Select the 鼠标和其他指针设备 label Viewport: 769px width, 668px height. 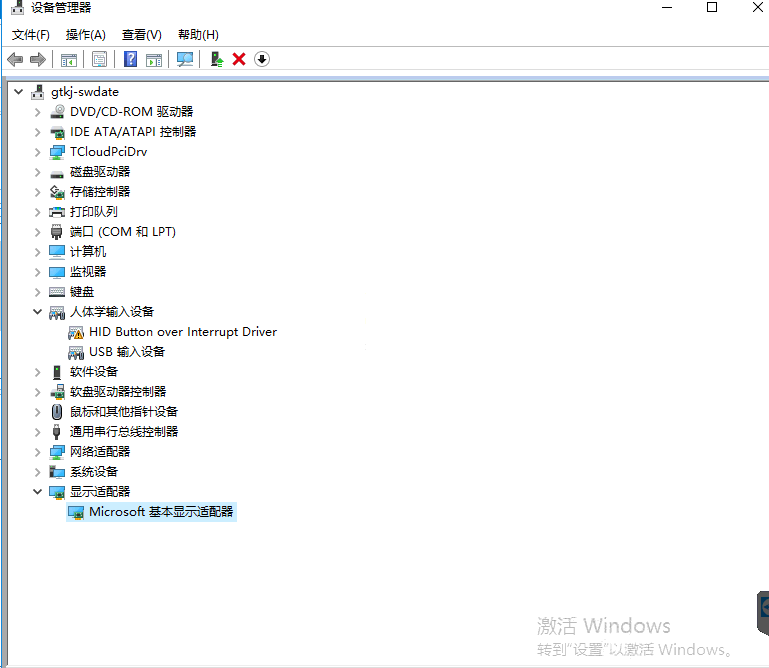tap(124, 412)
